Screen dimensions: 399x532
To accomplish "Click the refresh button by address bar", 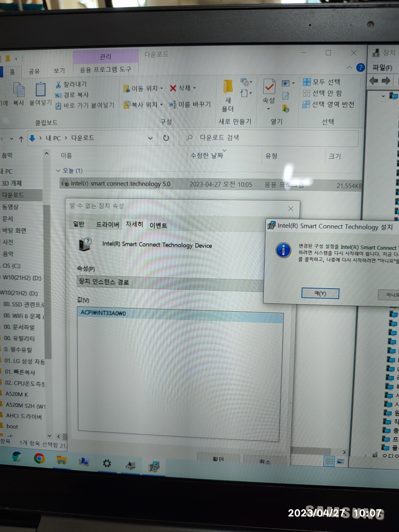I will click(166, 138).
